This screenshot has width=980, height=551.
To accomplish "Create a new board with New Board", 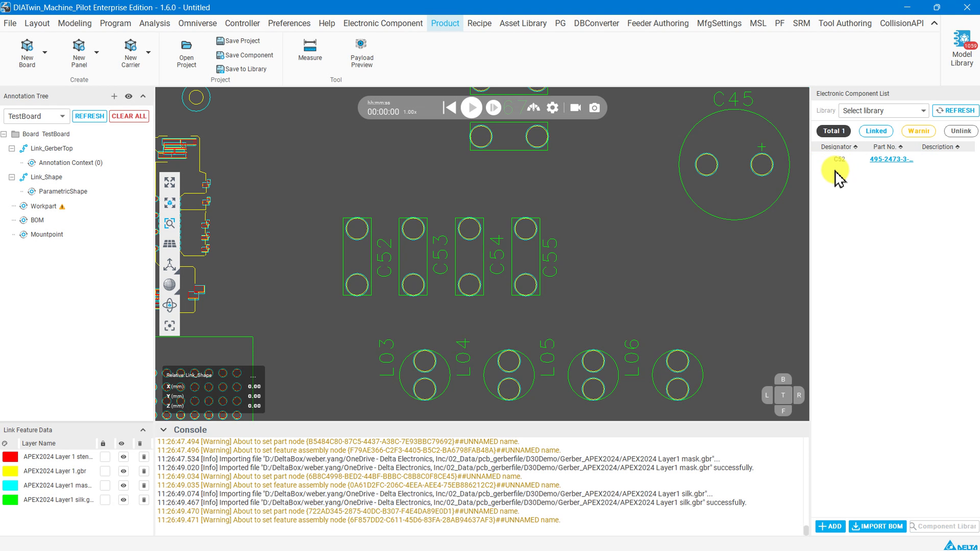I will click(x=27, y=53).
